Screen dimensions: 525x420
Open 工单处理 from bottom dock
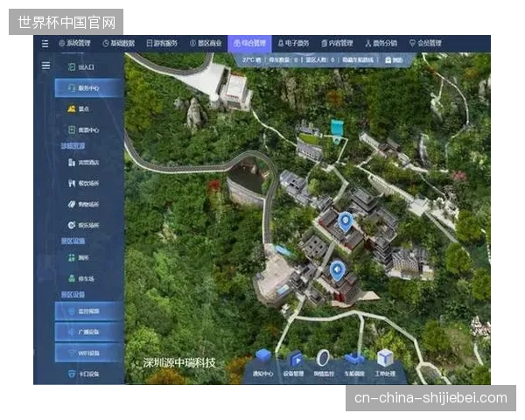click(x=385, y=363)
